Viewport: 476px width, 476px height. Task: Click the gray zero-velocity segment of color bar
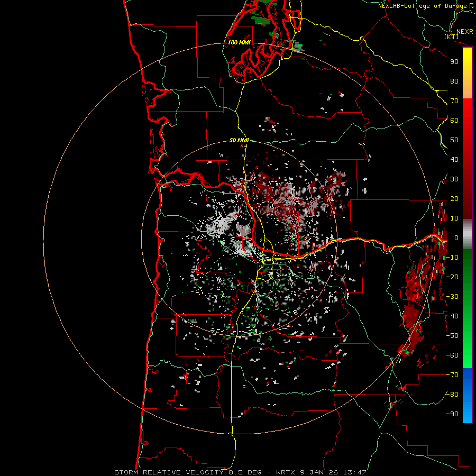[467, 234]
